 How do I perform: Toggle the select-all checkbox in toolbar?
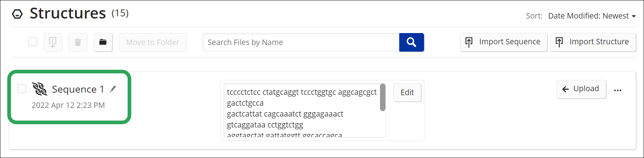coord(33,42)
